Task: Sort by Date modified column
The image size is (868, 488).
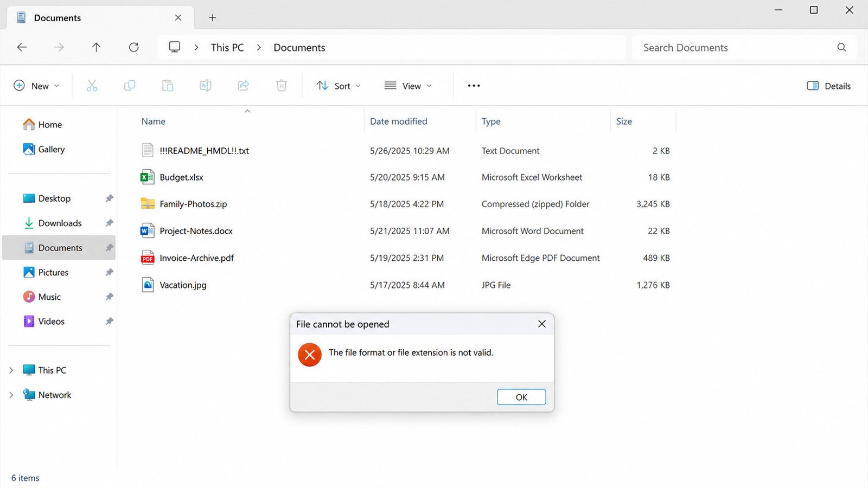Action: (x=398, y=121)
